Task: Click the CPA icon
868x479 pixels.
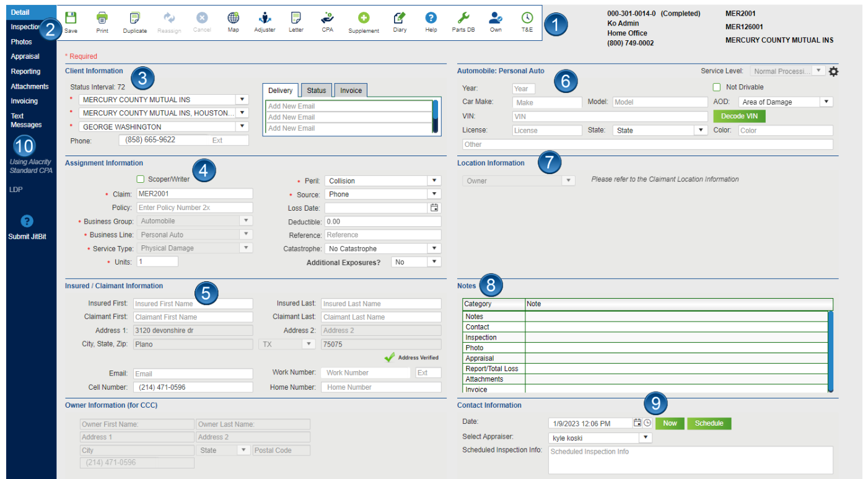Action: pyautogui.click(x=327, y=18)
